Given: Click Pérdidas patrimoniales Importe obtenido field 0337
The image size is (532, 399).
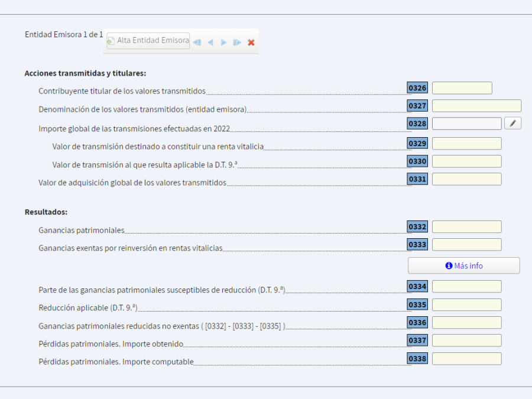Looking at the screenshot, I should pos(466,340).
